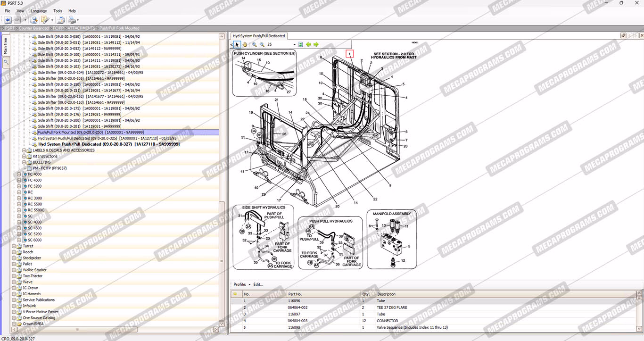Switch to the Main Tree side tab

6,47
